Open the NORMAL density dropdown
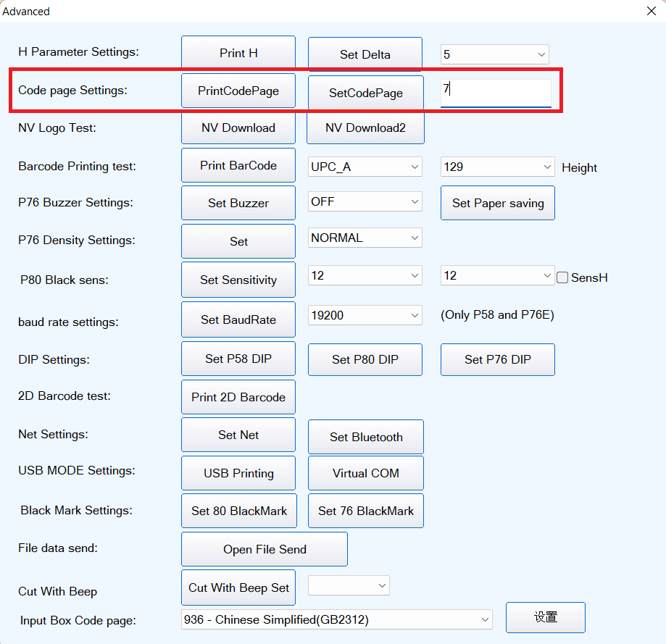 point(365,238)
